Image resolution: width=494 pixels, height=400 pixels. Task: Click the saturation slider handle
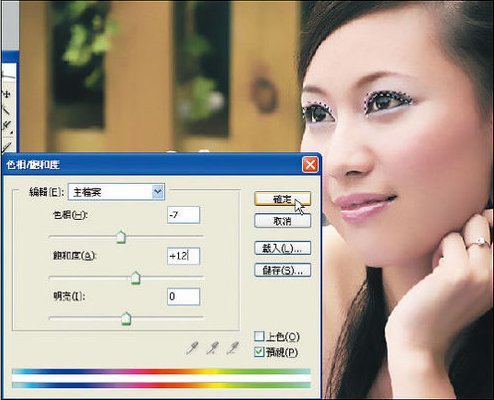[x=135, y=278]
